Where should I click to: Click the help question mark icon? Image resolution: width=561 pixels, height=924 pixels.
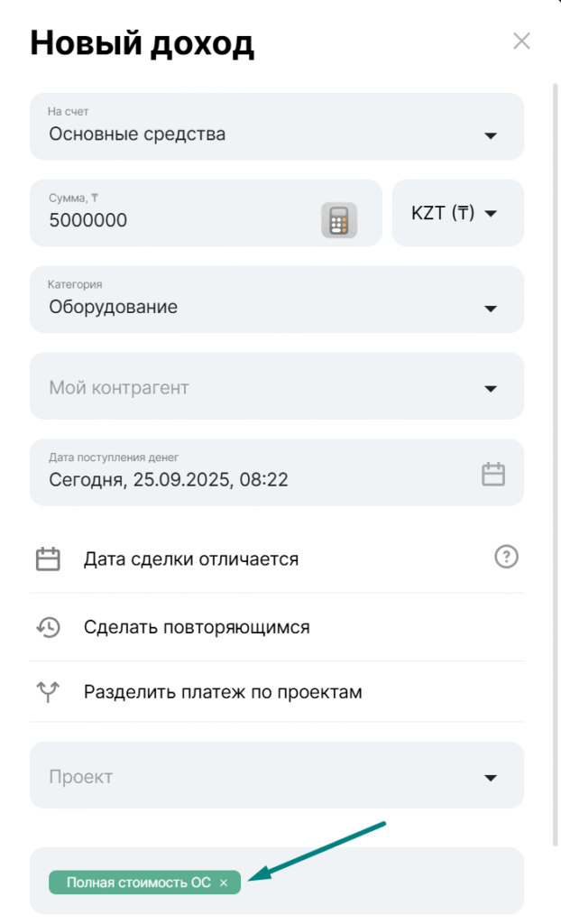(x=507, y=557)
